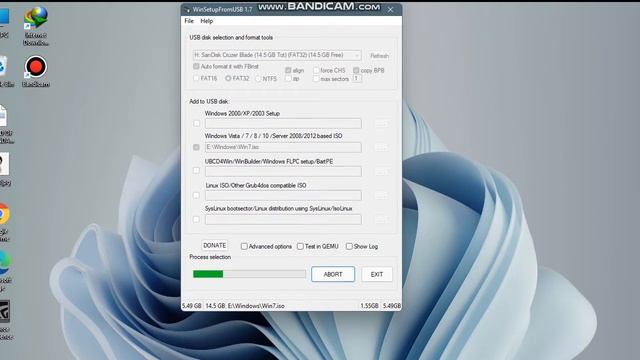Click "1.55GB" in the status bar
The image size is (640, 360).
pos(369,306)
